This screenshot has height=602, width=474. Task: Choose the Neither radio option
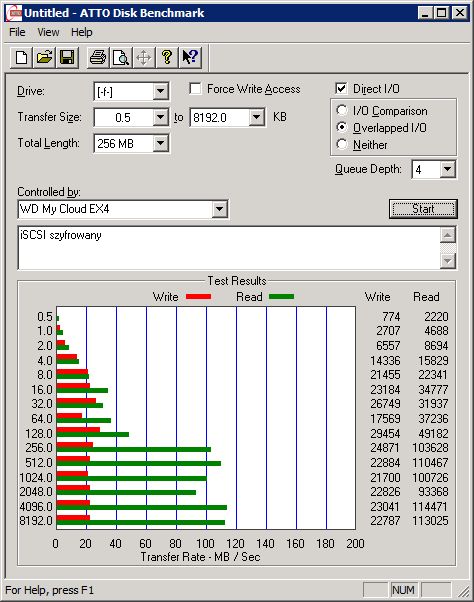tap(342, 144)
